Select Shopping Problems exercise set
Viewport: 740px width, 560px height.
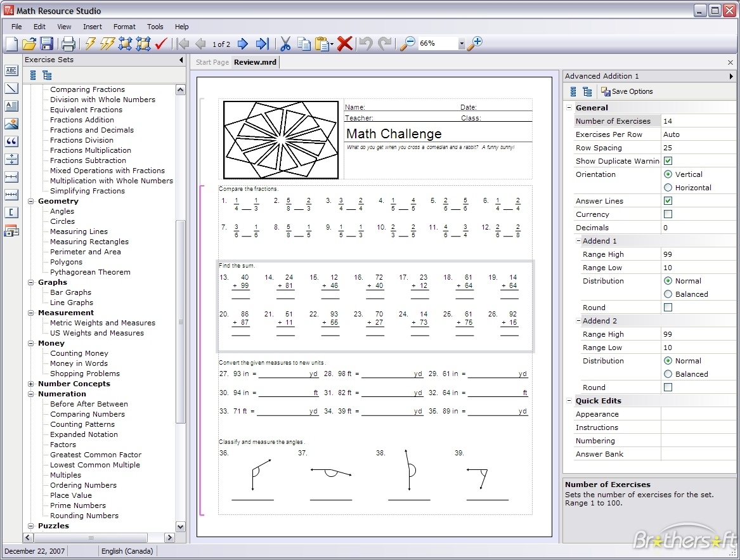[85, 374]
